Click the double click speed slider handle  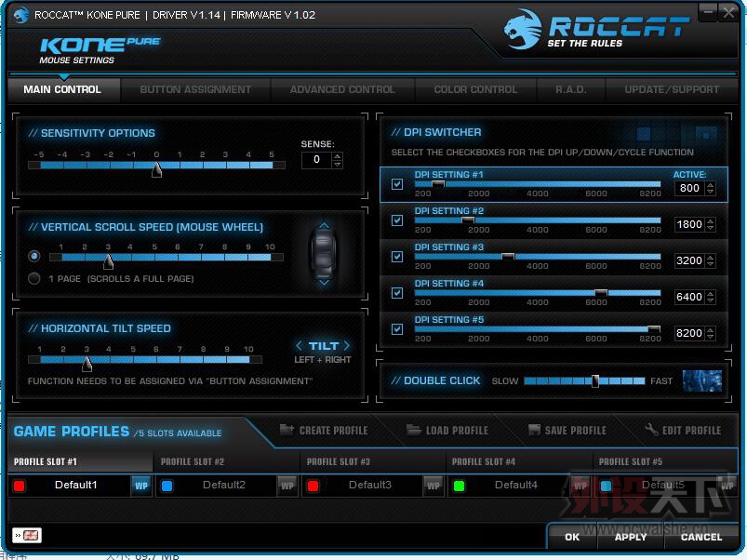pos(595,381)
